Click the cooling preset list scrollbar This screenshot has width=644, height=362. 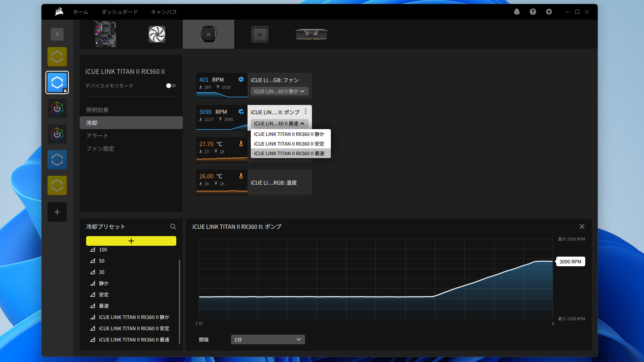pyautogui.click(x=180, y=302)
